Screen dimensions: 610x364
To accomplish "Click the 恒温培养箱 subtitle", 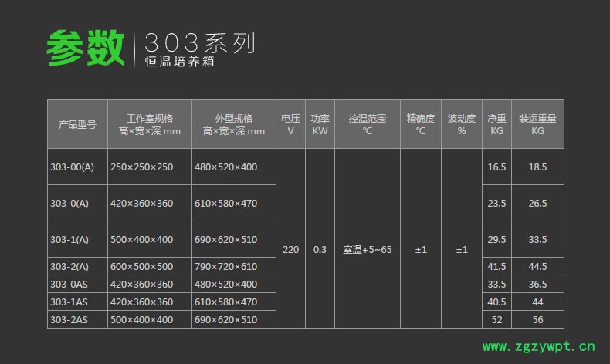I will [x=179, y=62].
